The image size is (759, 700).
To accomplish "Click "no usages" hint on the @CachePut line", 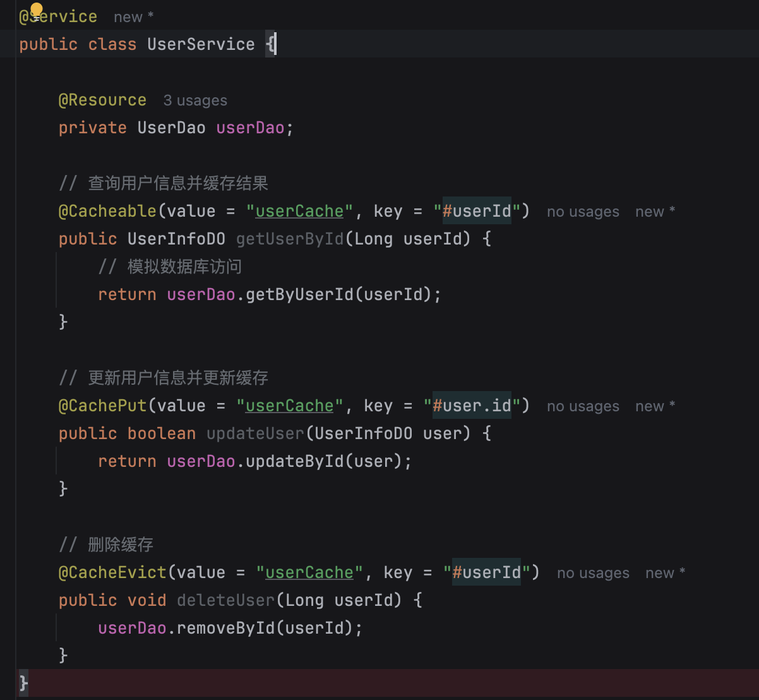I will coord(582,406).
